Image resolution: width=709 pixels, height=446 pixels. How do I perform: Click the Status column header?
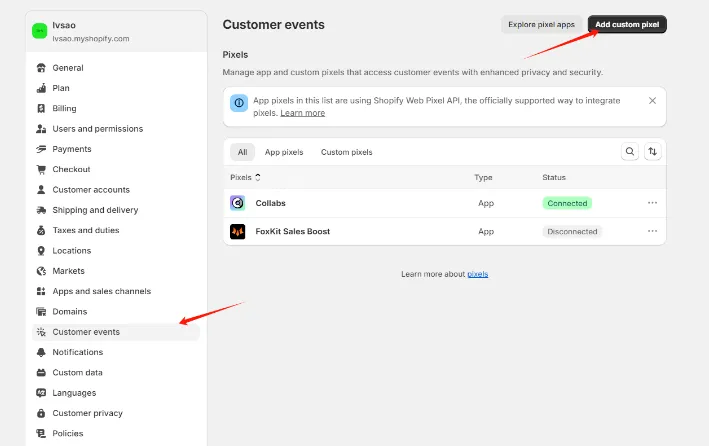(x=554, y=177)
